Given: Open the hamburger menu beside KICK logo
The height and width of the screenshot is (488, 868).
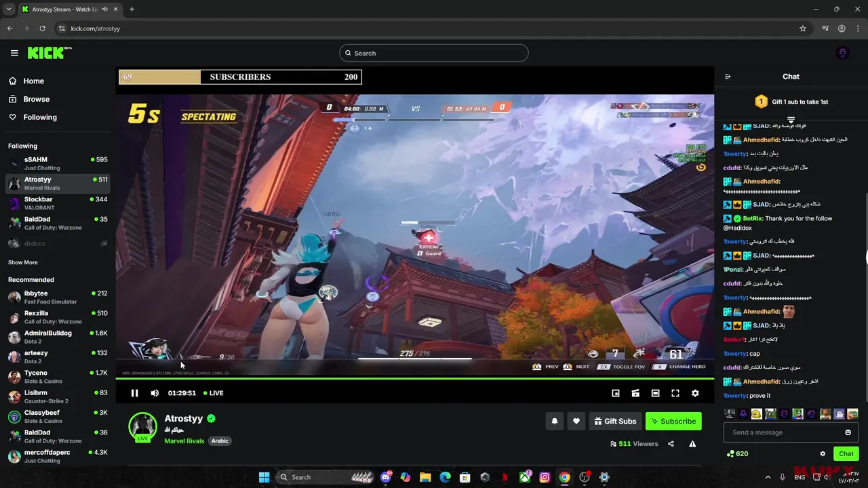Looking at the screenshot, I should [x=14, y=53].
